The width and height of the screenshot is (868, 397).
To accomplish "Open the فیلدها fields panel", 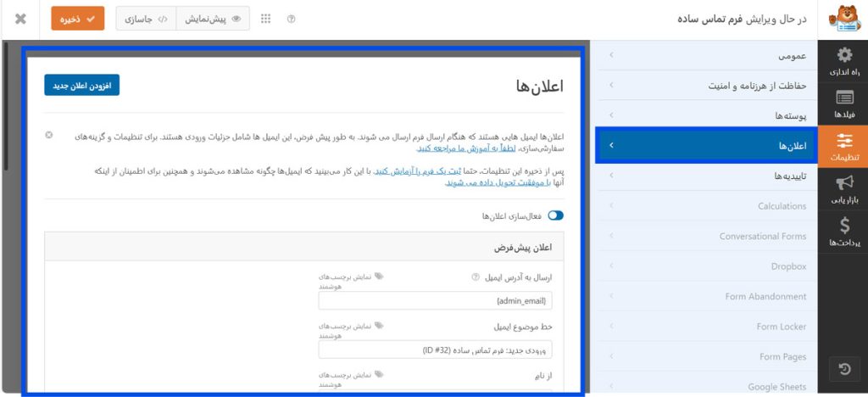I will pos(843,104).
